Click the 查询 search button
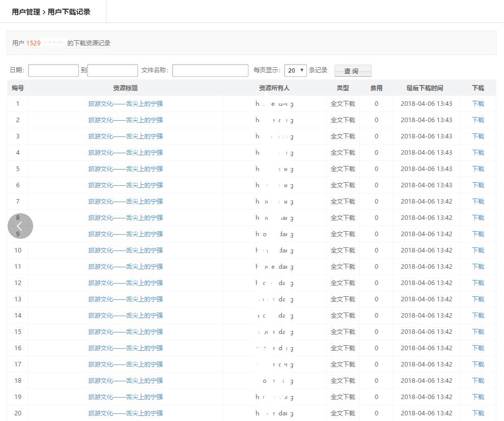This screenshot has width=504, height=421. (x=352, y=71)
